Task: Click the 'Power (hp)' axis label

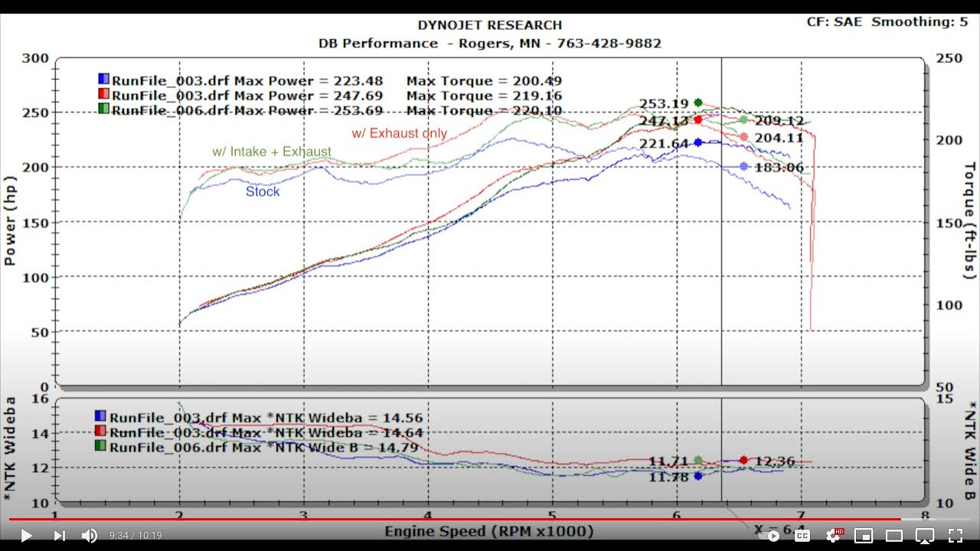Action: 10,222
